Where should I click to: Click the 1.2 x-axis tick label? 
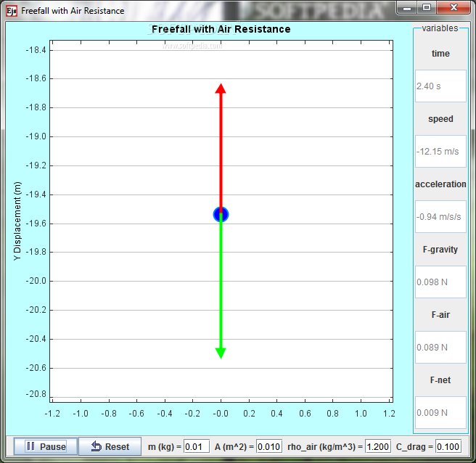(x=389, y=414)
